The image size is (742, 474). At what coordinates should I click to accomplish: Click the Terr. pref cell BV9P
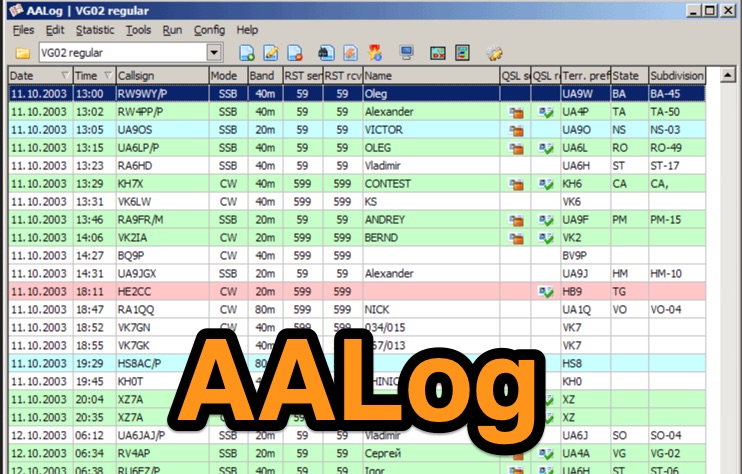586,255
